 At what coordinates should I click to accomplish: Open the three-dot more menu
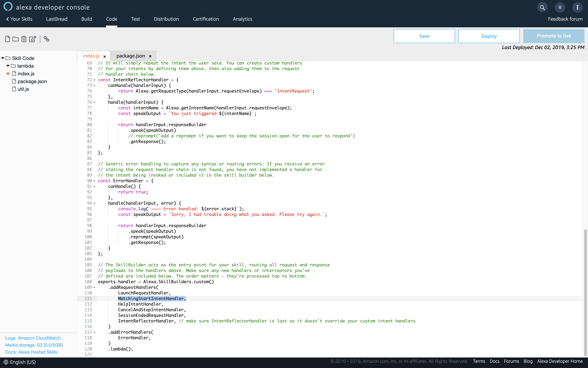pos(577,7)
